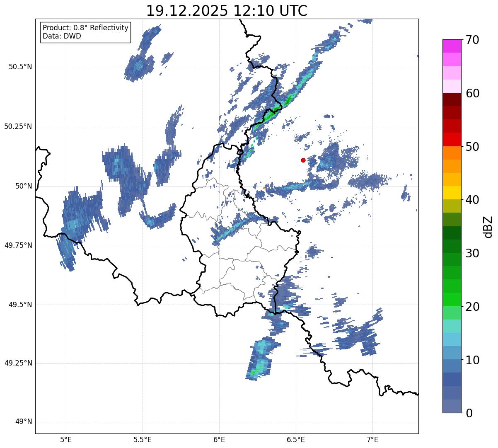Click the Data: DWD label
This screenshot has width=498, height=448.
coord(62,36)
